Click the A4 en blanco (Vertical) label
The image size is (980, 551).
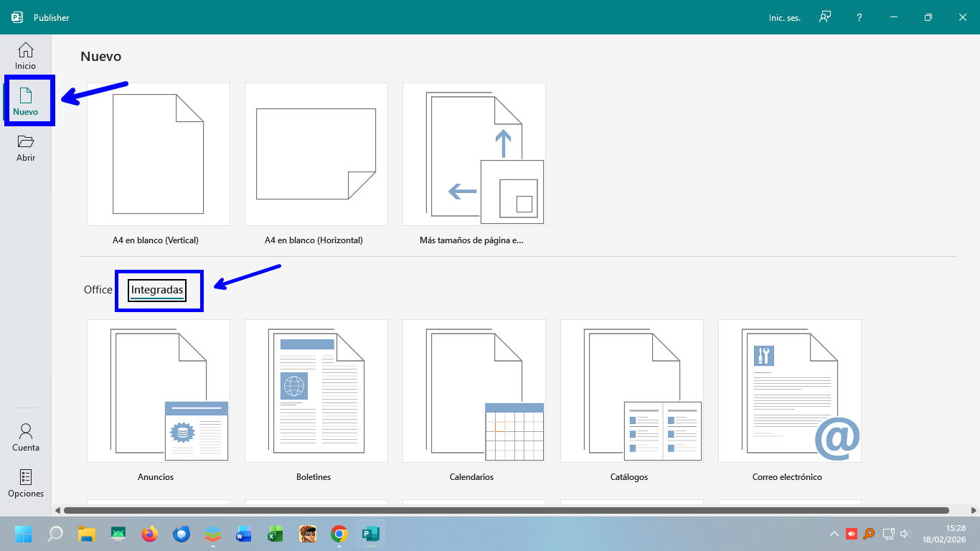point(156,240)
